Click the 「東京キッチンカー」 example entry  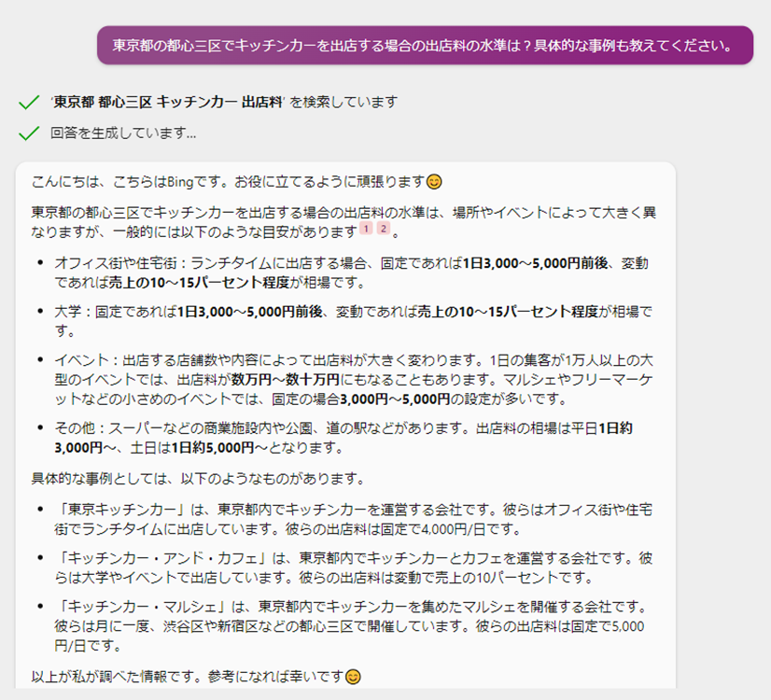pos(353,519)
